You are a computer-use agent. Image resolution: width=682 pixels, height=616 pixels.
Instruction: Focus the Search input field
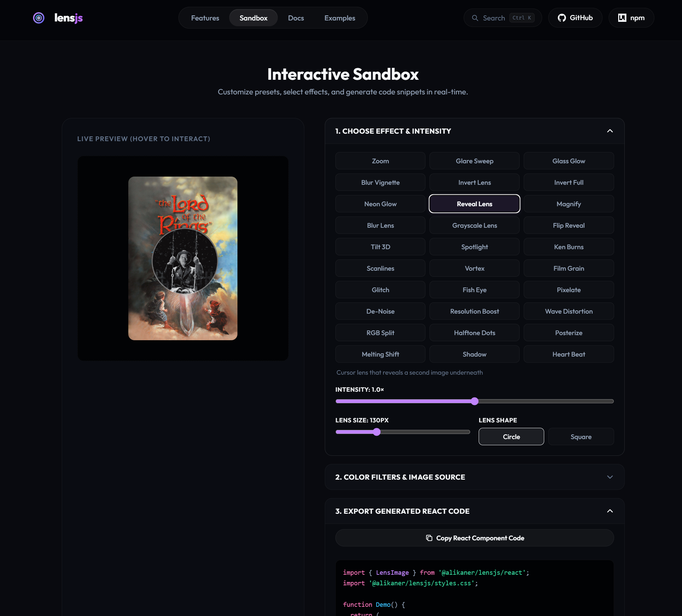[503, 18]
